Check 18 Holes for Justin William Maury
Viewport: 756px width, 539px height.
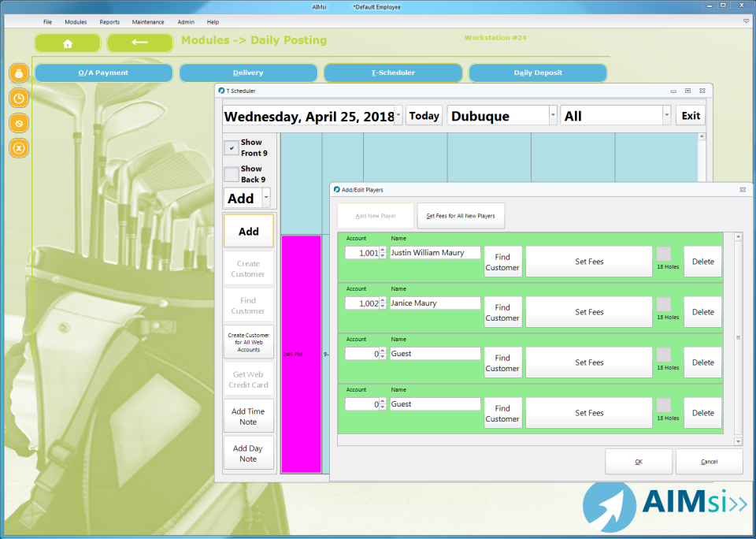coord(664,254)
